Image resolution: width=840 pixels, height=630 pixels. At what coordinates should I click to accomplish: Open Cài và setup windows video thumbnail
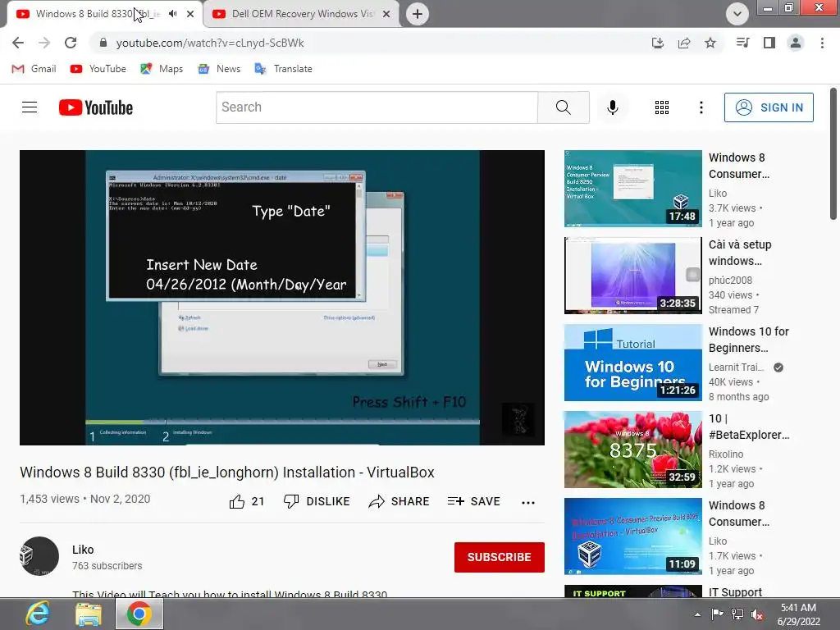pos(632,276)
